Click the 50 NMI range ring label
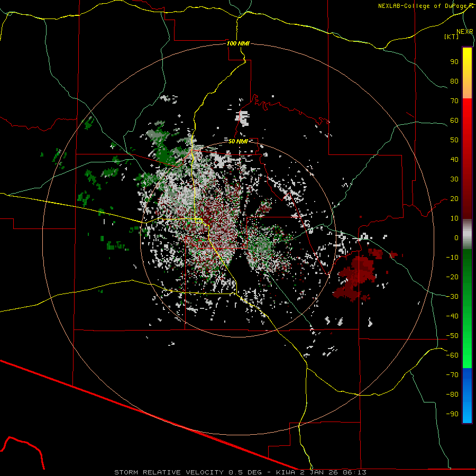This screenshot has height=476, width=476. pos(237,141)
